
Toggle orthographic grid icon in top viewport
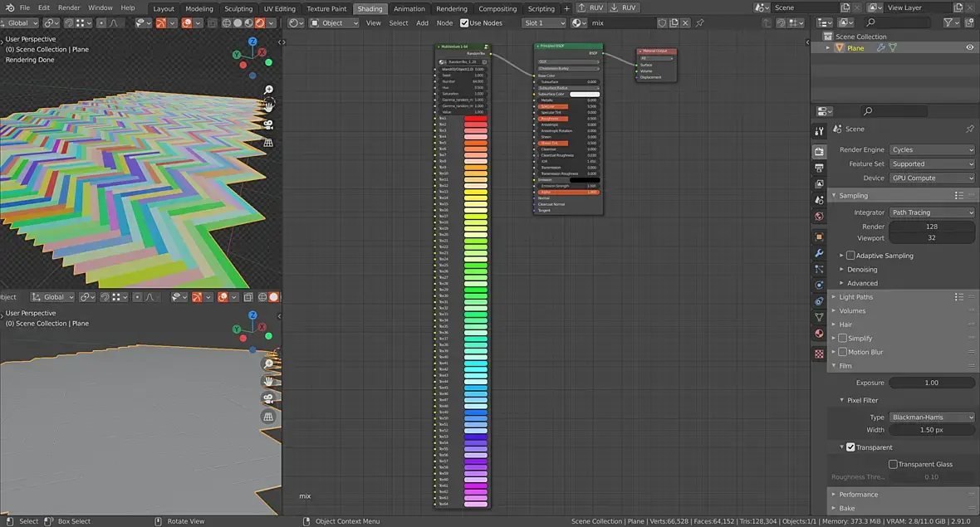tap(269, 142)
